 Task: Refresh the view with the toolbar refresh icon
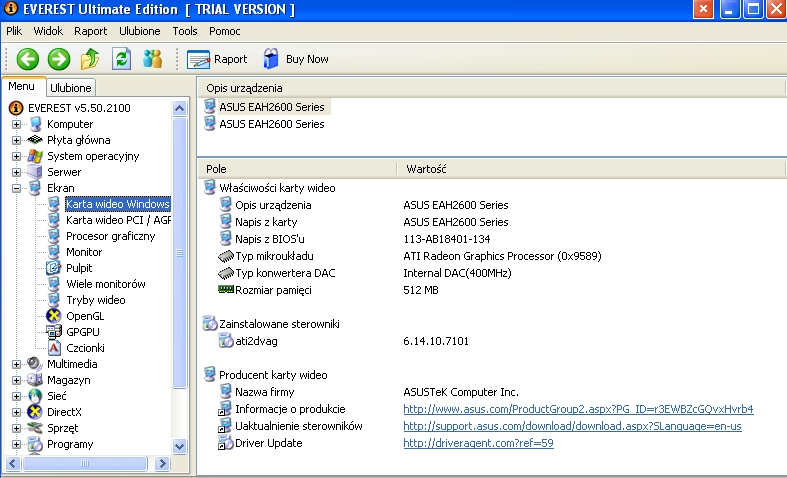(121, 59)
